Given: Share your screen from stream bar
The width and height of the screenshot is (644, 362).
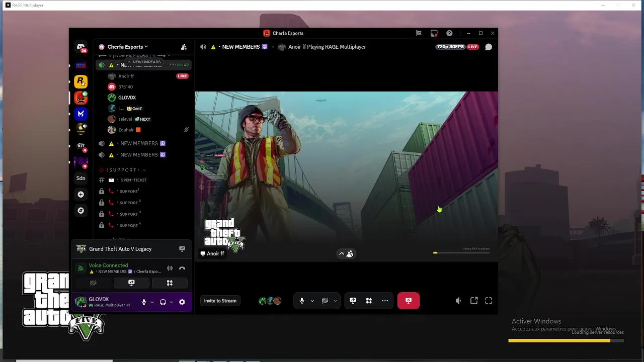Looking at the screenshot, I should (353, 301).
